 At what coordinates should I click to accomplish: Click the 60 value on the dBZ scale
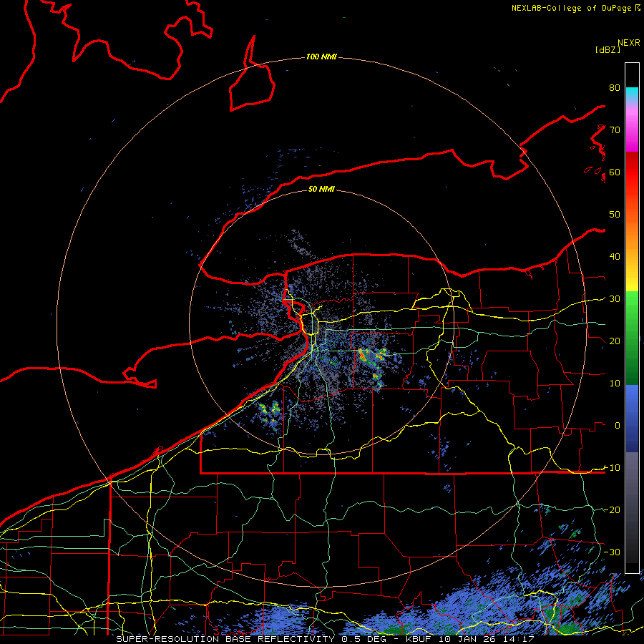point(615,172)
